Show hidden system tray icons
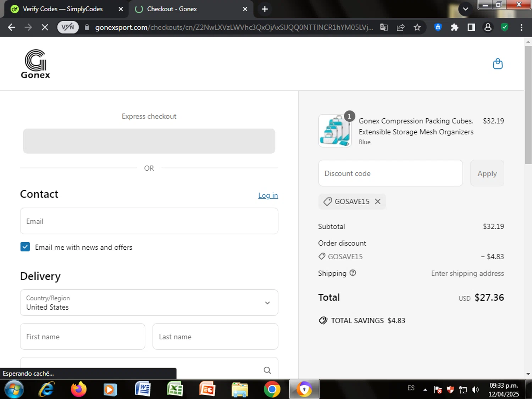Viewport: 532px width, 399px height. [425, 390]
